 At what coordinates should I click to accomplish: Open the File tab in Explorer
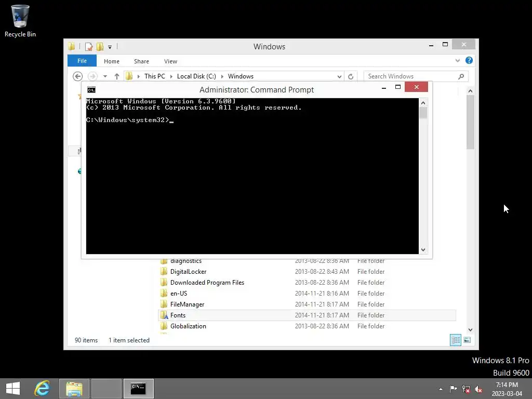pos(82,61)
